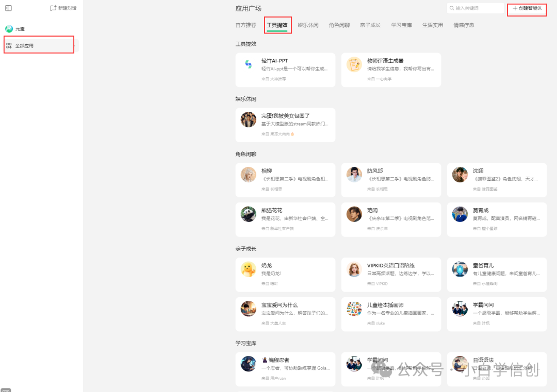Open the 轻竹AI-PPT app icon

248,64
